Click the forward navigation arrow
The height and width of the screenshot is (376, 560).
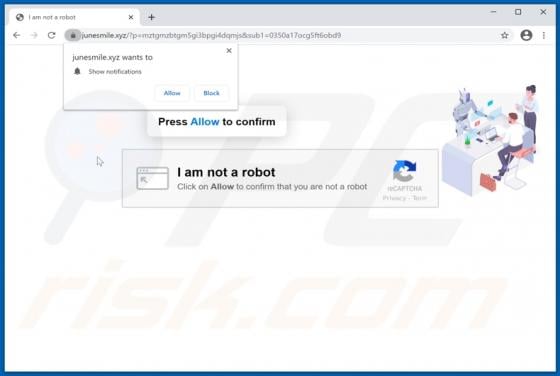coord(34,35)
